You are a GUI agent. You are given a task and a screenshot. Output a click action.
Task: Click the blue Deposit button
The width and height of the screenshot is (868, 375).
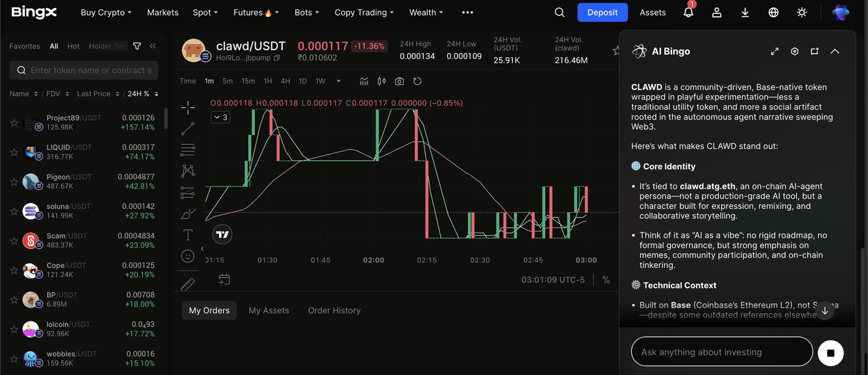602,12
